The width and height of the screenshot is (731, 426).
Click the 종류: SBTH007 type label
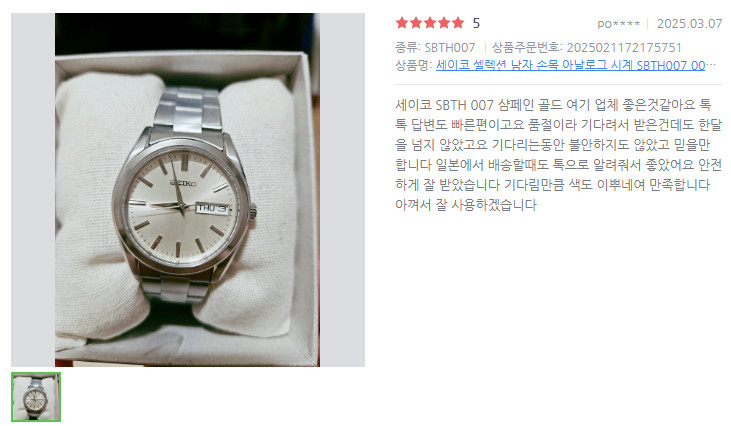tap(435, 47)
